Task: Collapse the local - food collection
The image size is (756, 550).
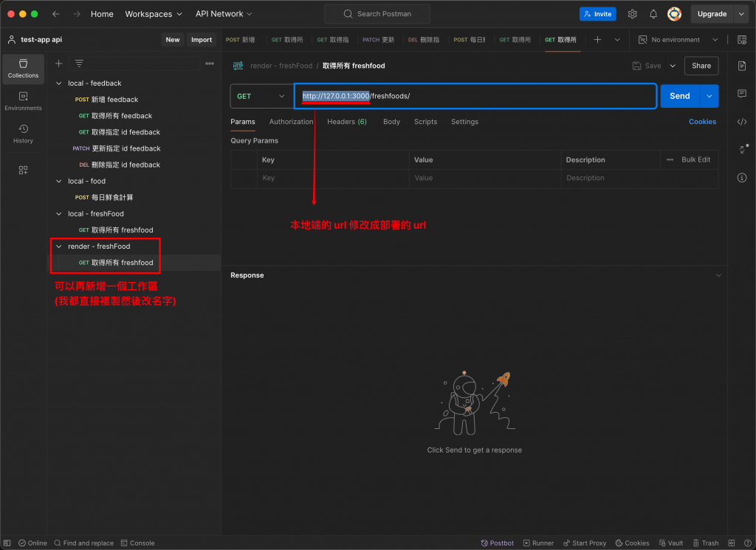Action: coord(59,182)
